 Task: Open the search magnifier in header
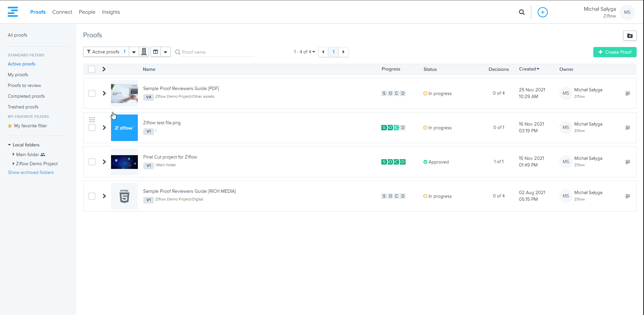coord(522,12)
